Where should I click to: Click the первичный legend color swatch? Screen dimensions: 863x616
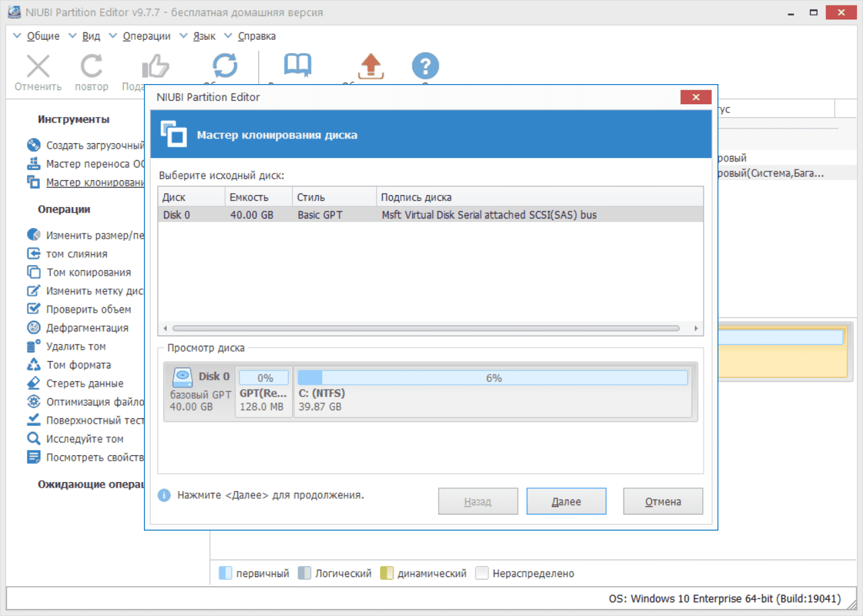226,574
